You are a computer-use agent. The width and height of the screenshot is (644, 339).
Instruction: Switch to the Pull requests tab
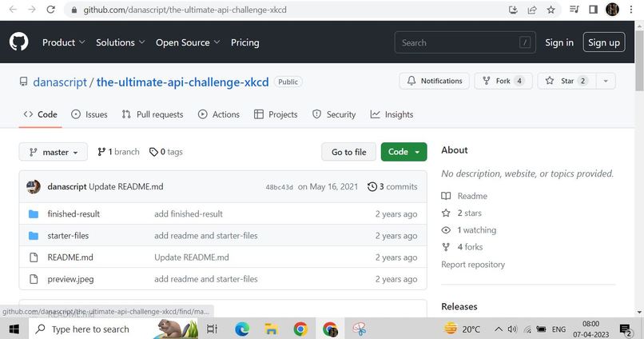[x=153, y=114]
